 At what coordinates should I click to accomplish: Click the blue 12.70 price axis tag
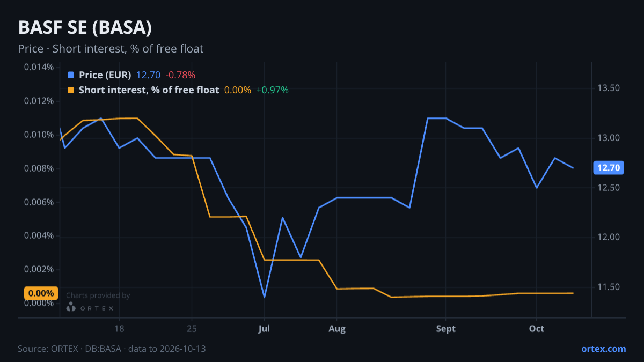click(x=609, y=168)
